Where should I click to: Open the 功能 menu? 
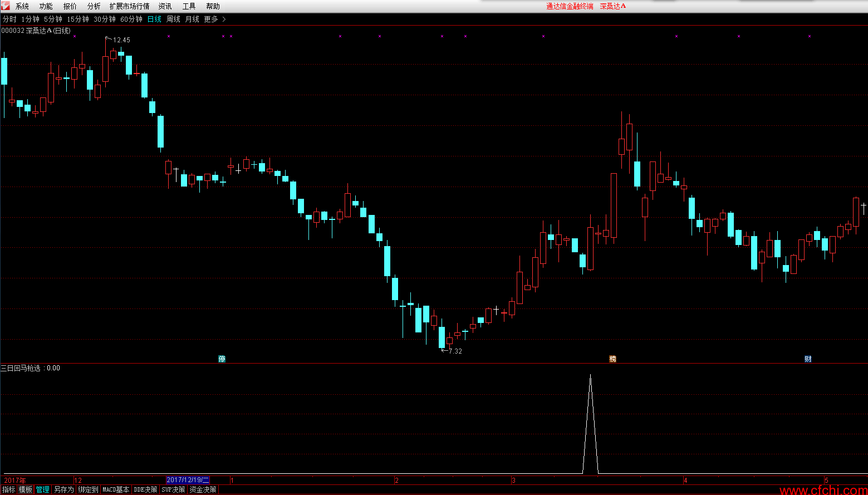click(46, 6)
